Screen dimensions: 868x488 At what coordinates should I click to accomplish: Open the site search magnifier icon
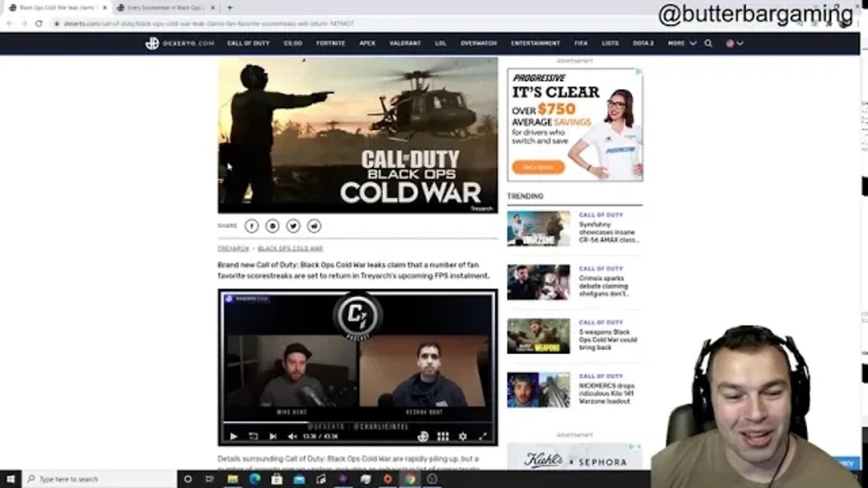[708, 43]
